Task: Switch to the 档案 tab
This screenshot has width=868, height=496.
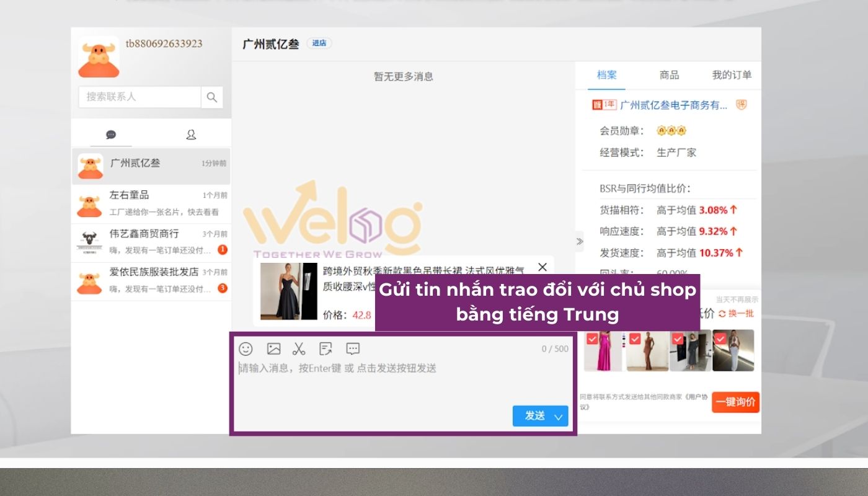Action: (607, 75)
